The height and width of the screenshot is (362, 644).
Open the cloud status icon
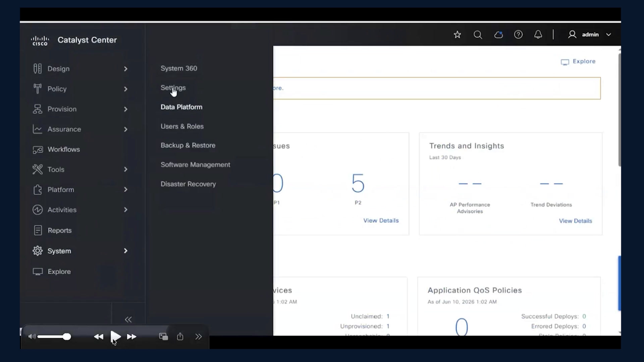click(x=498, y=35)
